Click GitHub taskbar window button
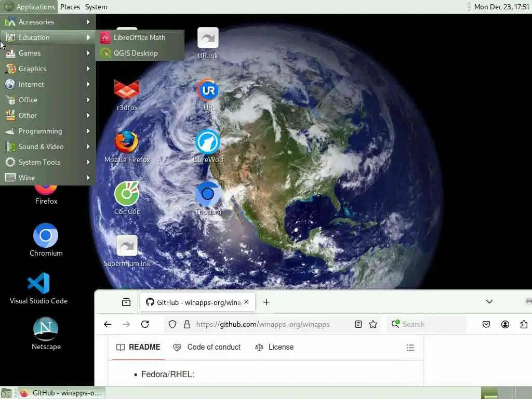Viewport: 532px width, 399px height. [61, 393]
